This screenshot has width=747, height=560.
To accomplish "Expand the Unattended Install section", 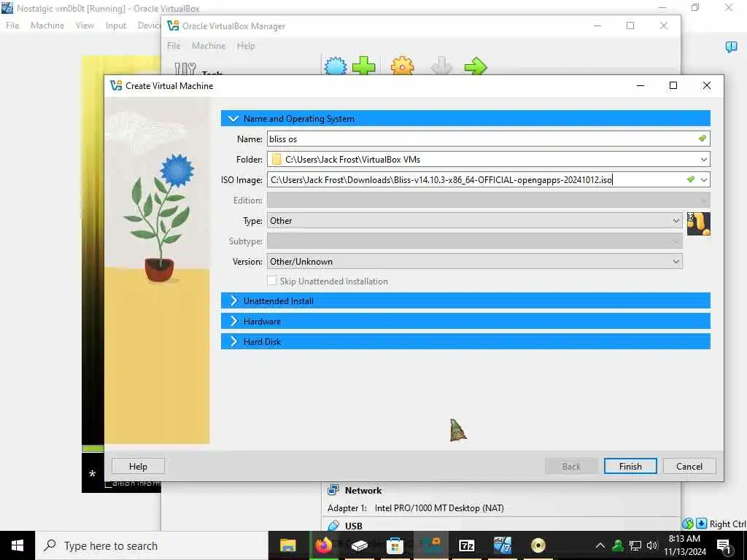I will click(x=465, y=301).
